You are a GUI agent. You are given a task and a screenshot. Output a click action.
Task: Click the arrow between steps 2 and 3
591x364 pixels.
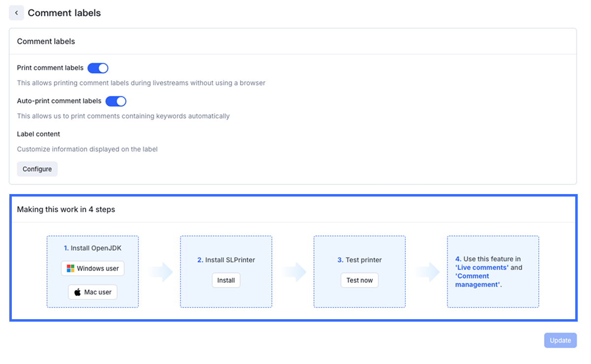294,272
